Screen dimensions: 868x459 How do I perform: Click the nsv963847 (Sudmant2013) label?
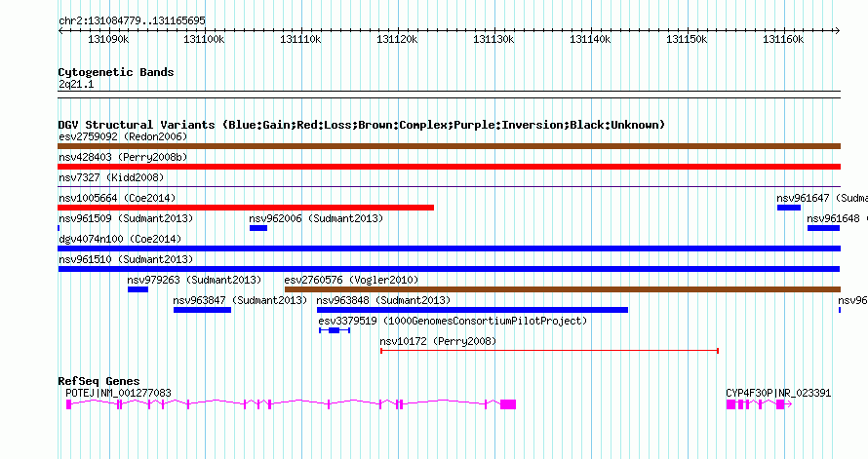[240, 300]
